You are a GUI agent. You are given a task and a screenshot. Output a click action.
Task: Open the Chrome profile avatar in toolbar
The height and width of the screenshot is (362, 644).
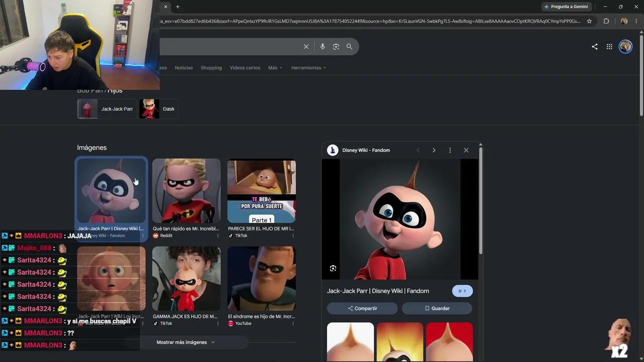click(624, 21)
